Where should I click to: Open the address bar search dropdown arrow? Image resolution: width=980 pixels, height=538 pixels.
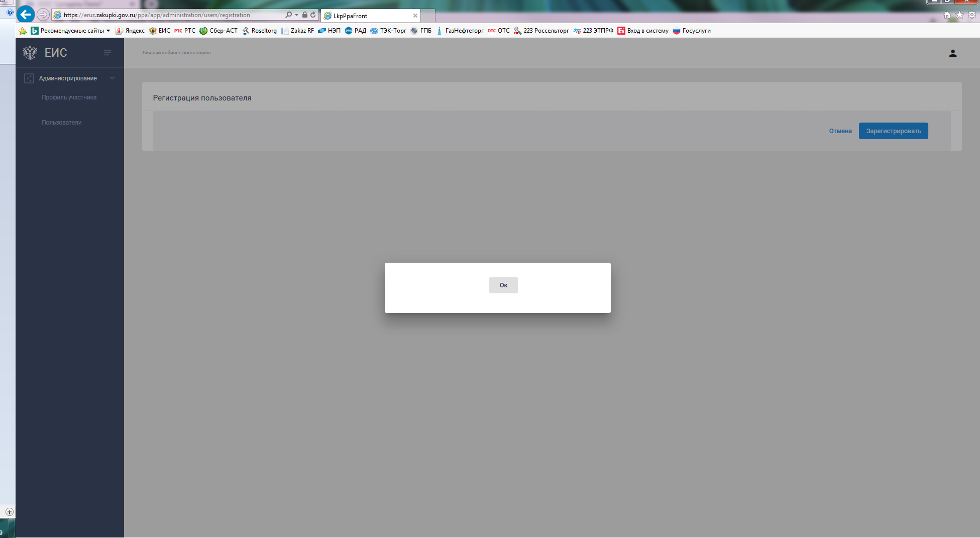point(296,15)
